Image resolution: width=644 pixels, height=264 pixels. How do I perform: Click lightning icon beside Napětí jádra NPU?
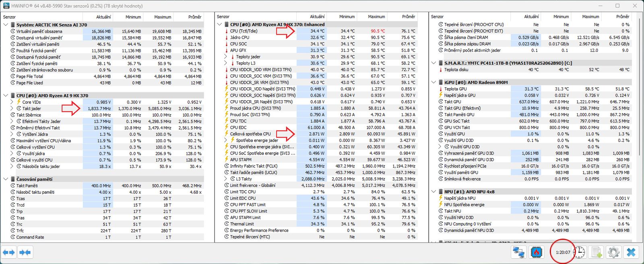click(x=440, y=198)
